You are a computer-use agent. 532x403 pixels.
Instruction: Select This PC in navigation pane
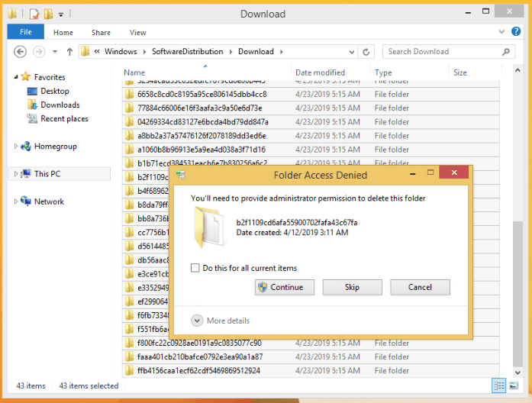(x=47, y=174)
